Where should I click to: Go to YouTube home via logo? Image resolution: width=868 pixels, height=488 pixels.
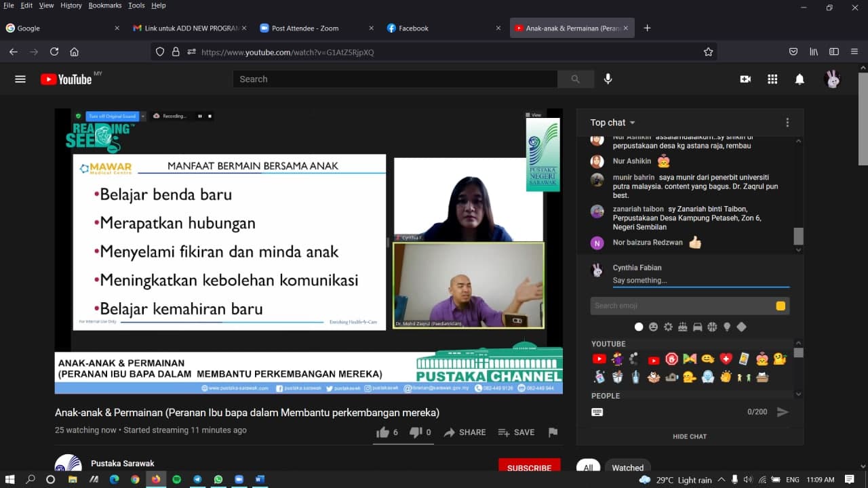pos(66,79)
